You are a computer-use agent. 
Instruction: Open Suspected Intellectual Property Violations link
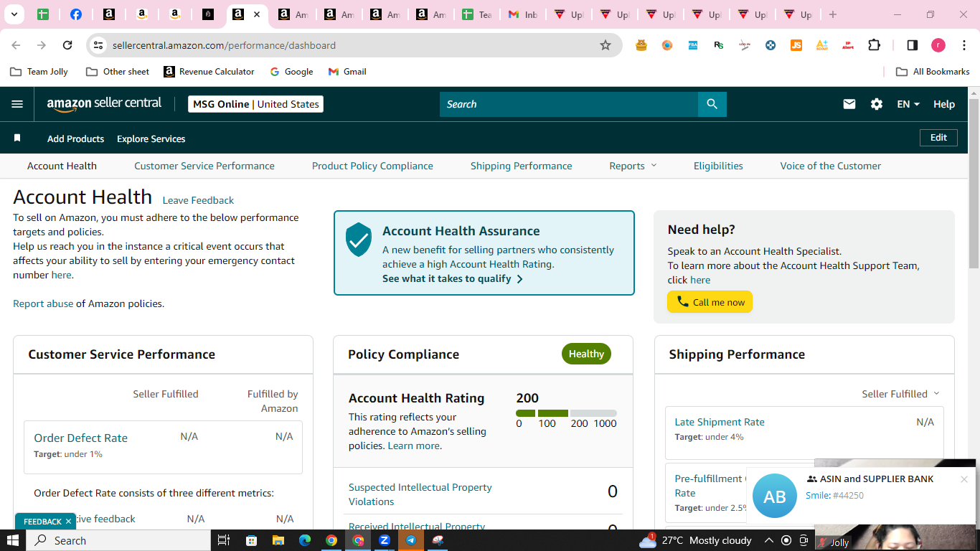420,494
